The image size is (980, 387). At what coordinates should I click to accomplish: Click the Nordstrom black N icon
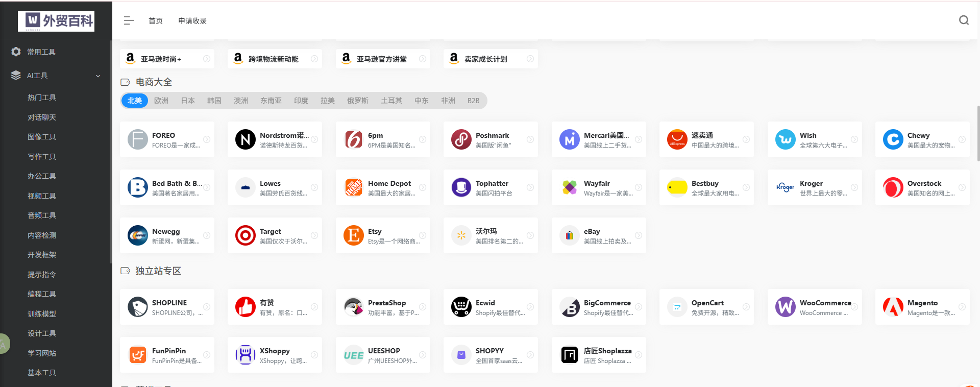pyautogui.click(x=245, y=139)
